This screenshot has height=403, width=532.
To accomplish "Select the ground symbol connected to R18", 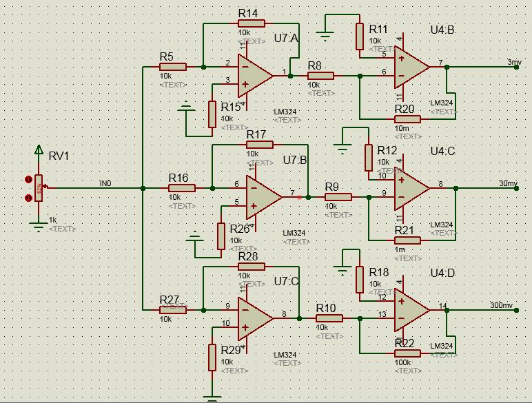I will pos(342,270).
